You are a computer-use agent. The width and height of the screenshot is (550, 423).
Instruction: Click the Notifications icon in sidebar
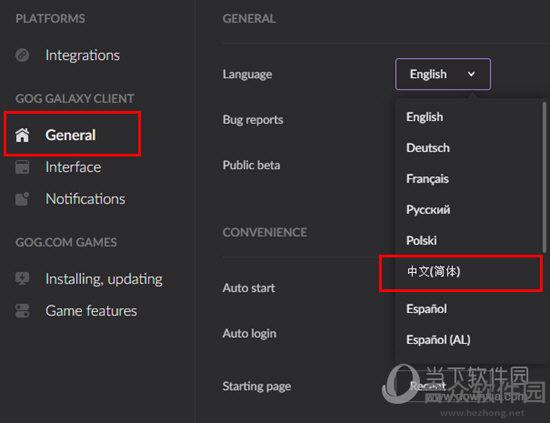[x=22, y=199]
